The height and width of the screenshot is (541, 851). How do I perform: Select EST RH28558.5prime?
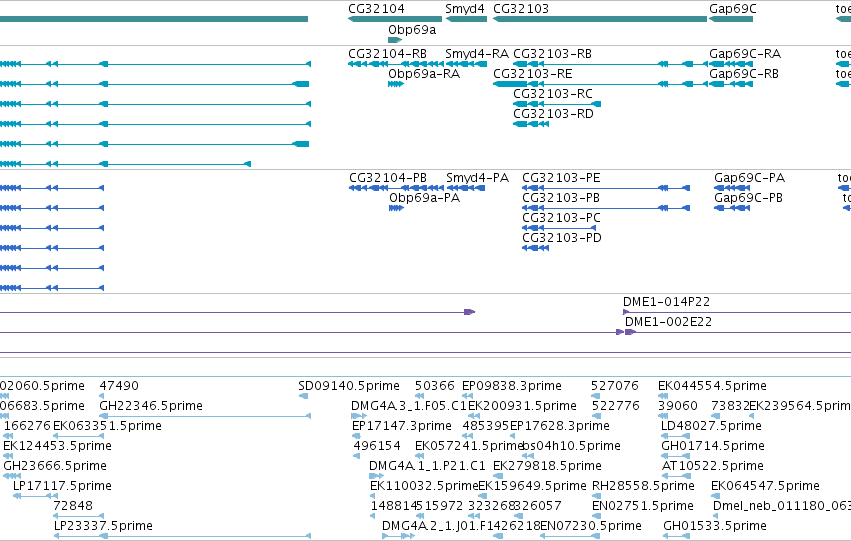coord(643,486)
